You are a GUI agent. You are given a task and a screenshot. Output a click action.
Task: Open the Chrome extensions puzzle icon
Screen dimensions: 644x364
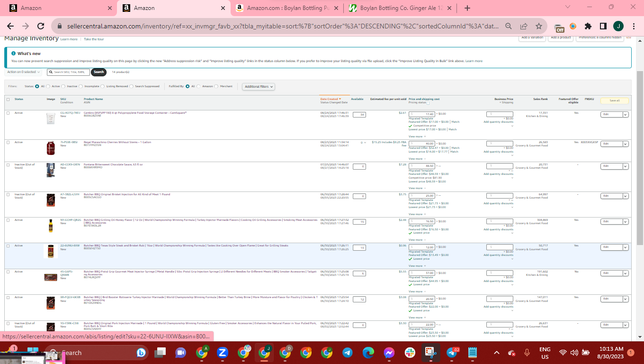click(588, 26)
